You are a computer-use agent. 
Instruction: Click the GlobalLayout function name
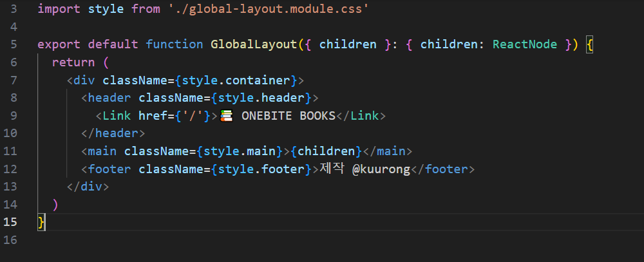point(254,44)
